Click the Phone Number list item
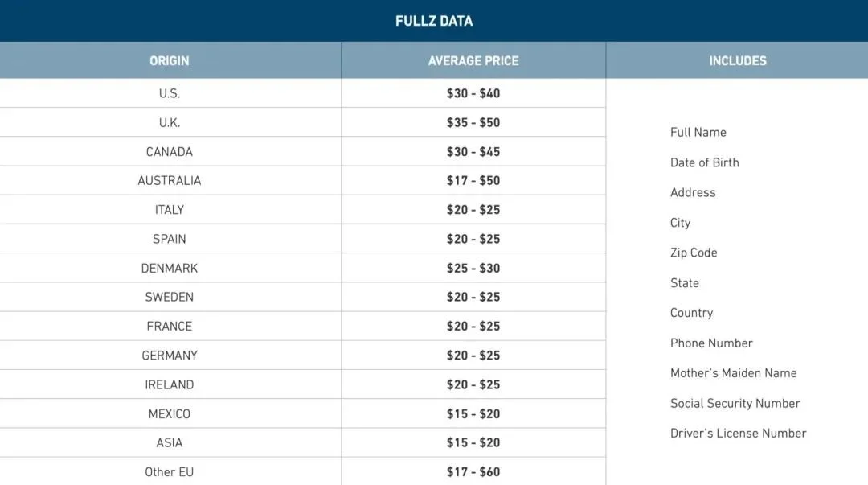This screenshot has width=868, height=485. 711,343
